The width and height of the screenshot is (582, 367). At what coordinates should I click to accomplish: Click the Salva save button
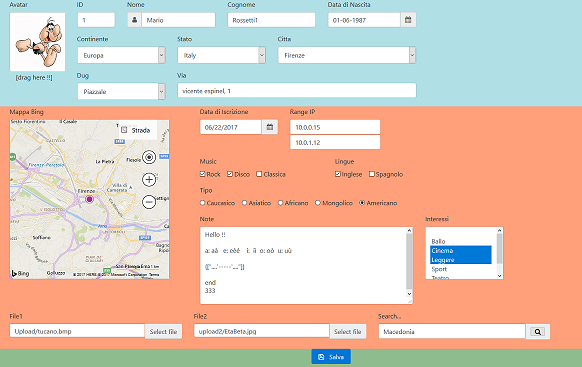[x=331, y=357]
